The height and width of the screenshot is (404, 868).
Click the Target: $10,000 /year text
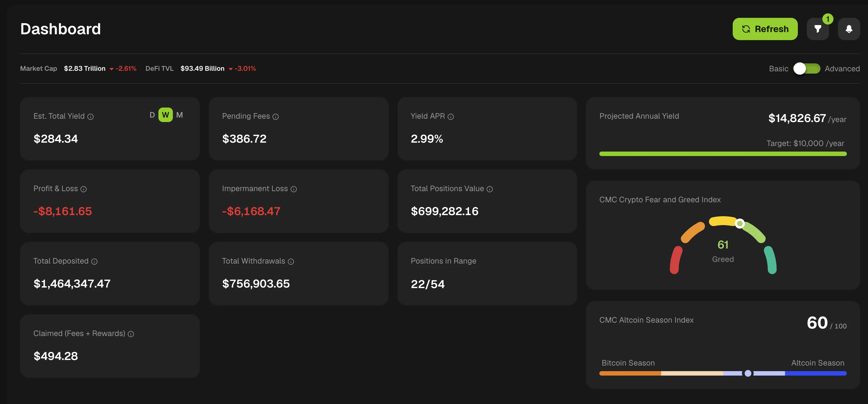[x=805, y=143]
